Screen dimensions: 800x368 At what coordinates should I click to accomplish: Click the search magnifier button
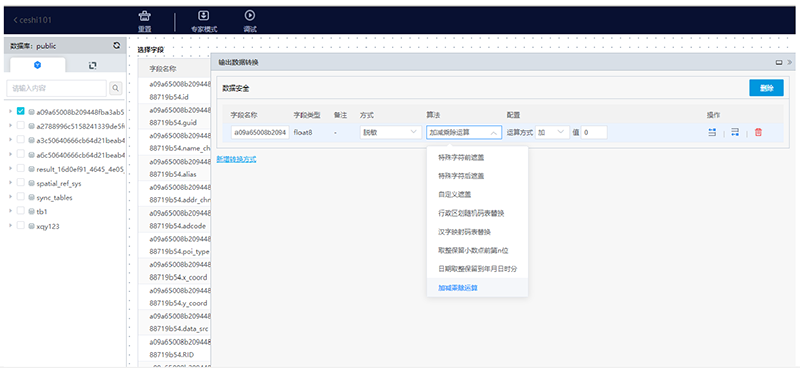[x=116, y=88]
